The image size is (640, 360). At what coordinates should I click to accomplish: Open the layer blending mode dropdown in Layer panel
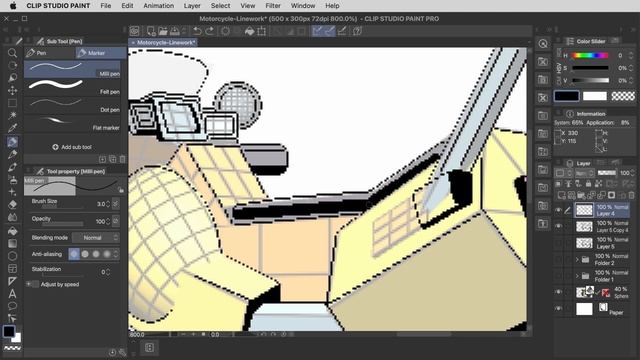point(584,173)
